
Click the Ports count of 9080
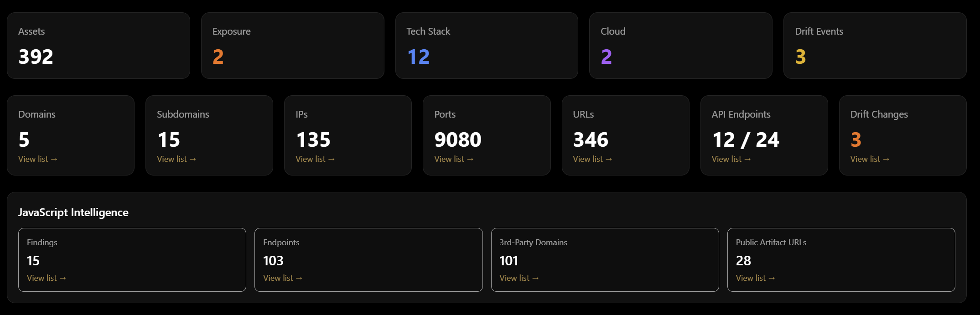(x=457, y=139)
